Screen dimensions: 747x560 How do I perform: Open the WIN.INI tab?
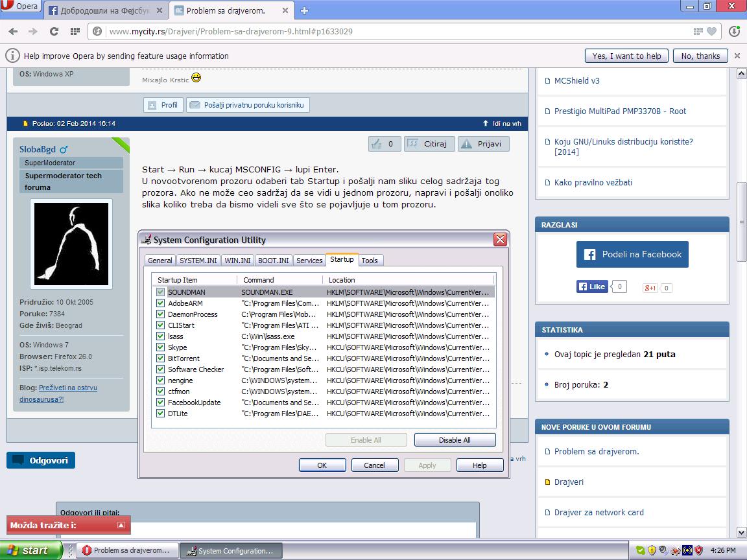[237, 261]
